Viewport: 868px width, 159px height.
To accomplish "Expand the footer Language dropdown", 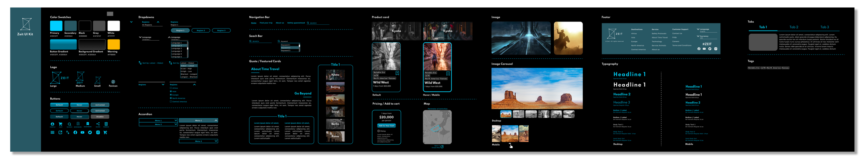I will 698,29.
